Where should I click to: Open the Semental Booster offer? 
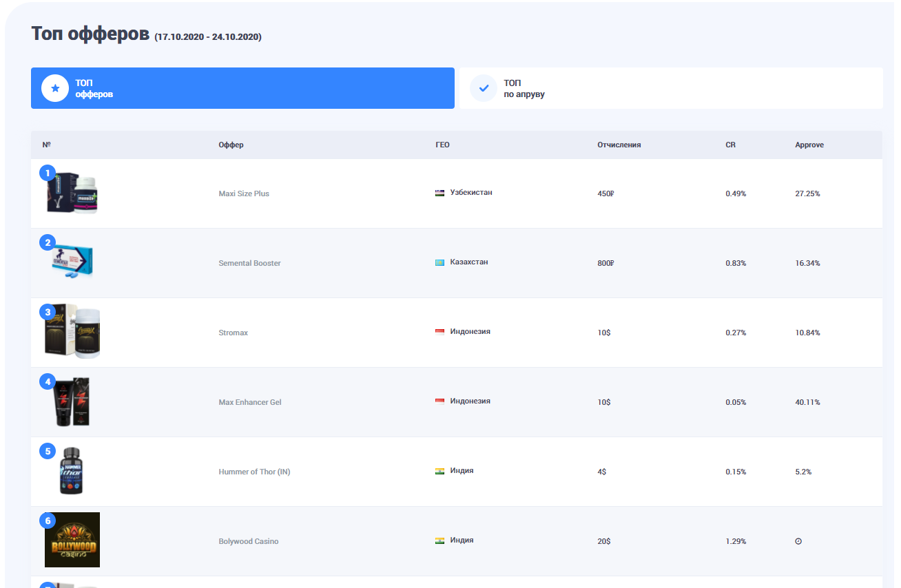point(249,263)
